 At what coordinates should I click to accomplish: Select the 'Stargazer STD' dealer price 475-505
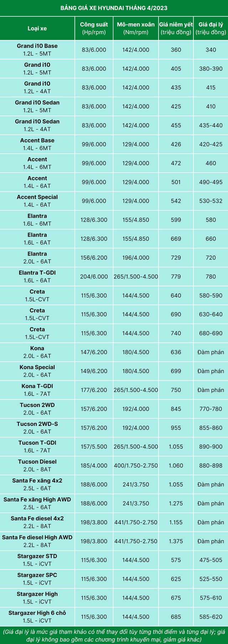tap(211, 560)
